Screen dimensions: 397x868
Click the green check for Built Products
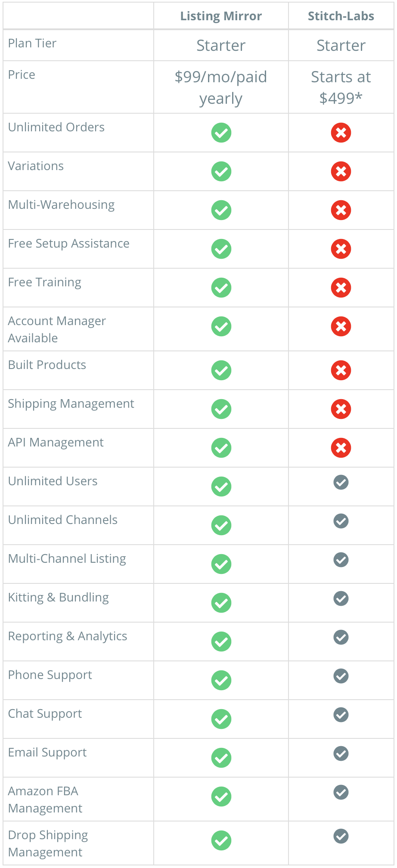coord(221,370)
